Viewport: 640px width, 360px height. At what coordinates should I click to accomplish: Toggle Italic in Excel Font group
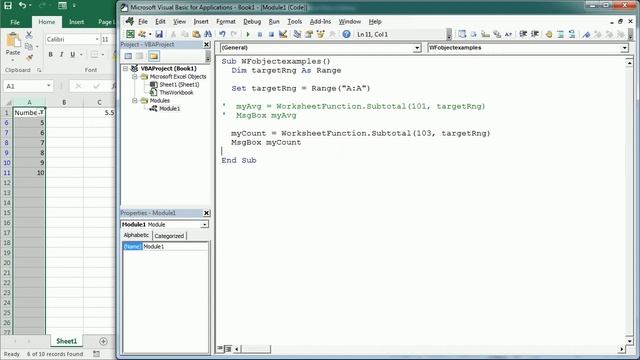pos(62,54)
